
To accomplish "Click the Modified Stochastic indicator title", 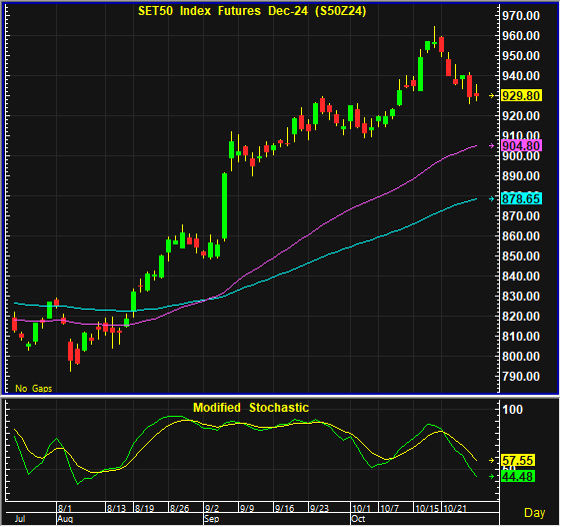I will pyautogui.click(x=251, y=408).
